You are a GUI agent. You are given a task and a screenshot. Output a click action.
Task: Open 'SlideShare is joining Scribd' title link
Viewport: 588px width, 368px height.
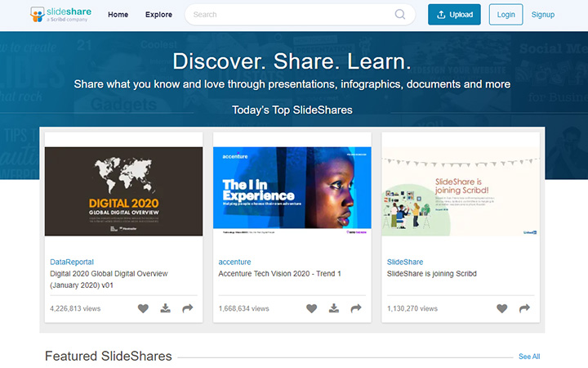[432, 274]
